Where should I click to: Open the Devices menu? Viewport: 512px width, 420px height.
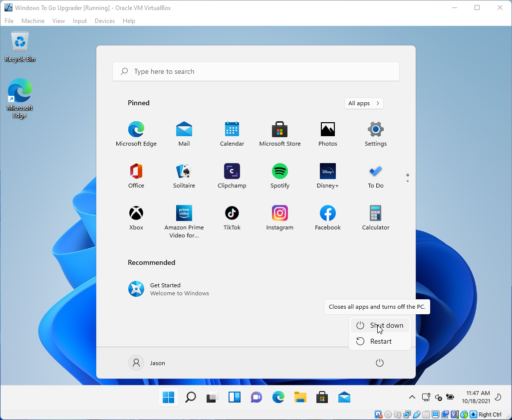(104, 21)
